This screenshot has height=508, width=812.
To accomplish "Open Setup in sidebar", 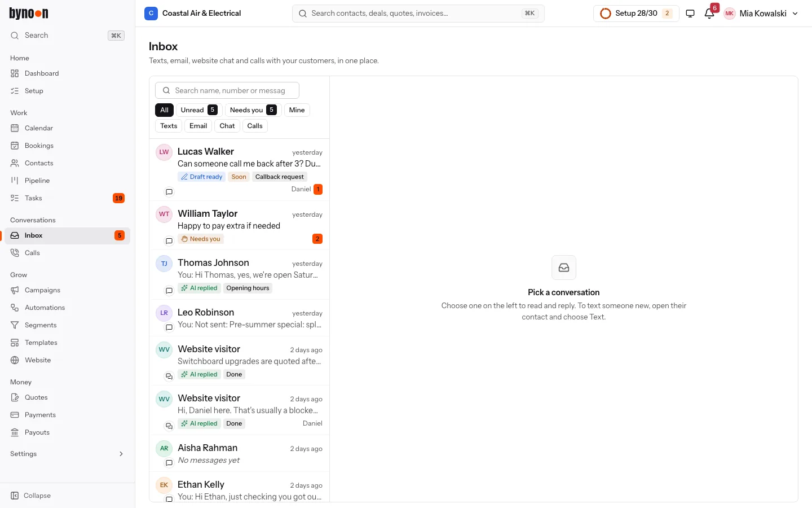I will 67,91.
